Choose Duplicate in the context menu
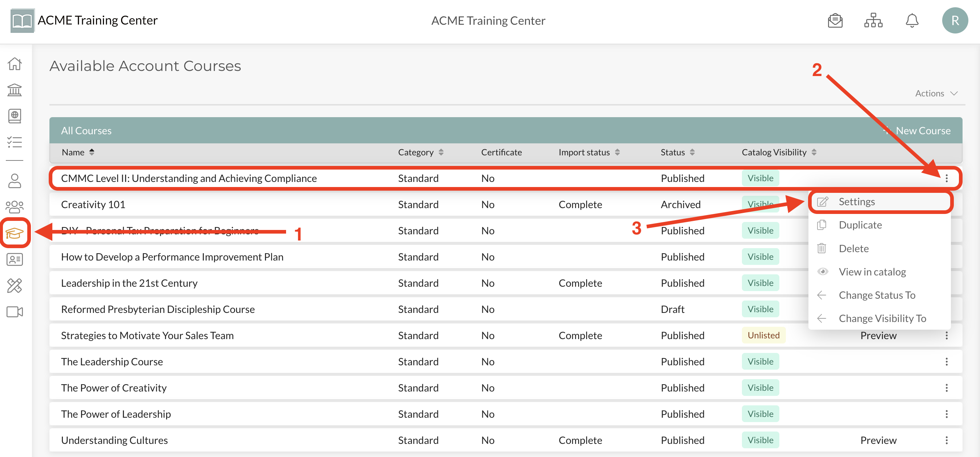 coord(860,225)
